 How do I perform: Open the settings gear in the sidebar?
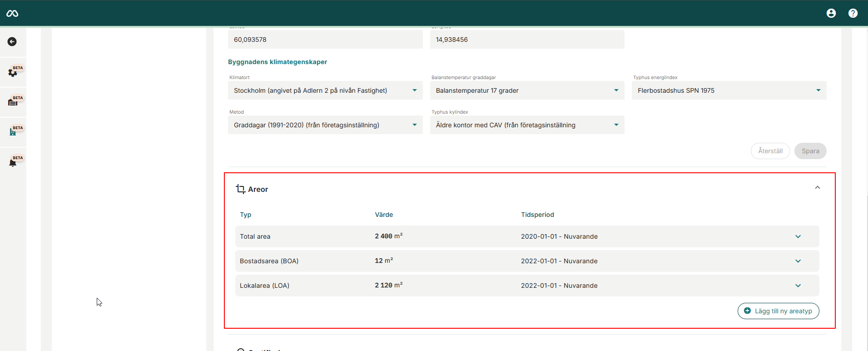coord(13,72)
